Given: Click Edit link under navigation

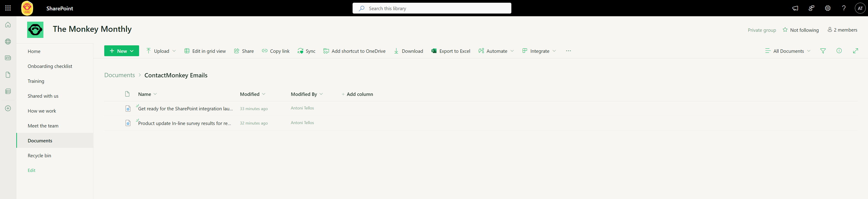Looking at the screenshot, I should coord(31,170).
